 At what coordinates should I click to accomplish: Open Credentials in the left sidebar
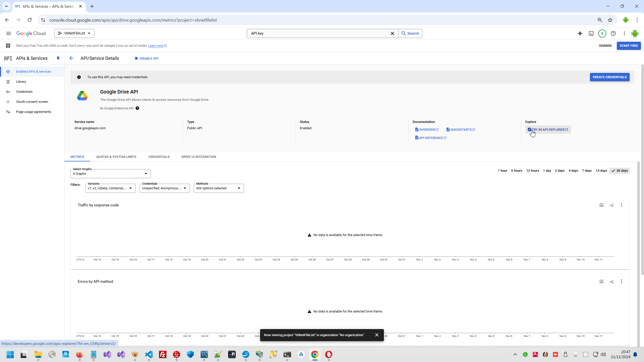point(24,92)
